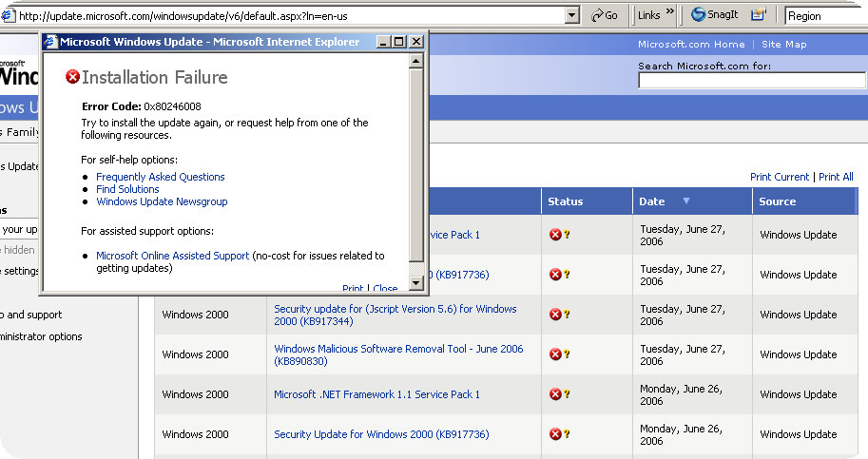
Task: Click 'Windows 2000' cell in Jscript row
Action: pyautogui.click(x=196, y=315)
